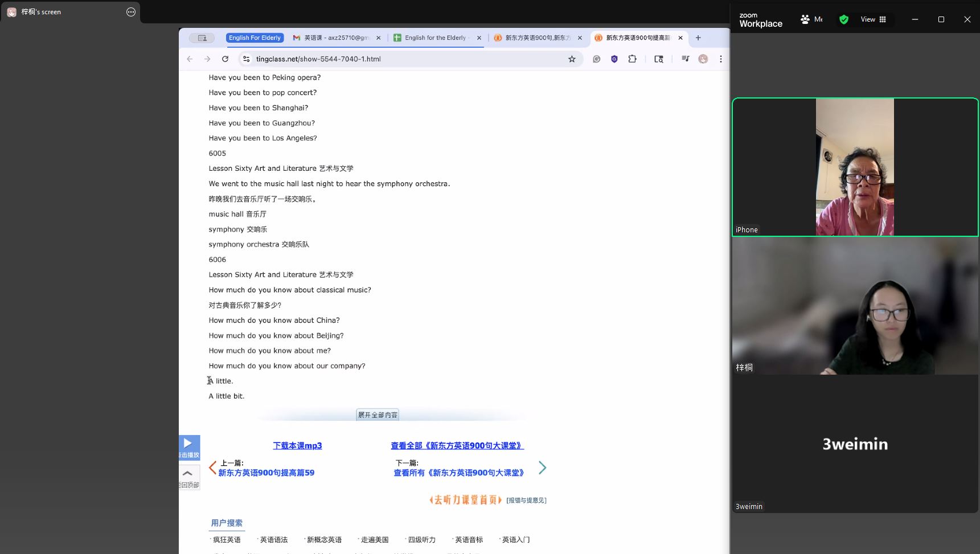Click the 下载本课mp3 download link
The height and width of the screenshot is (554, 980).
pyautogui.click(x=297, y=446)
